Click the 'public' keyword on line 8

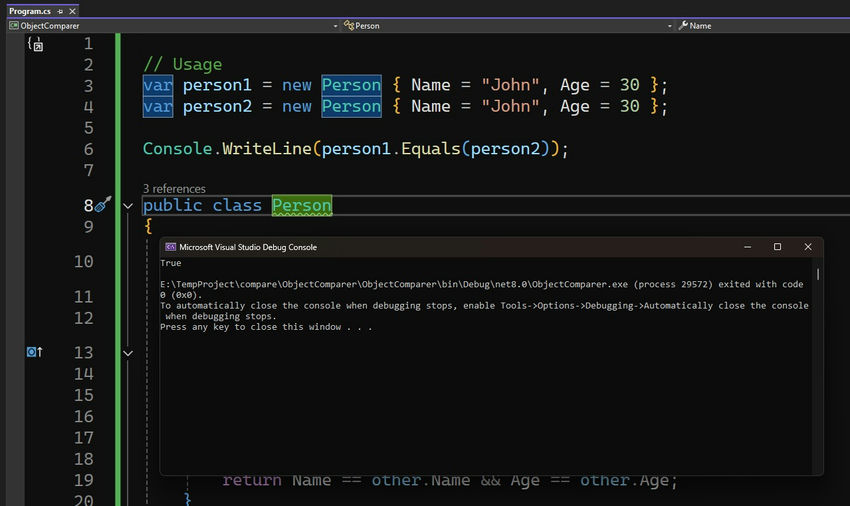point(172,206)
